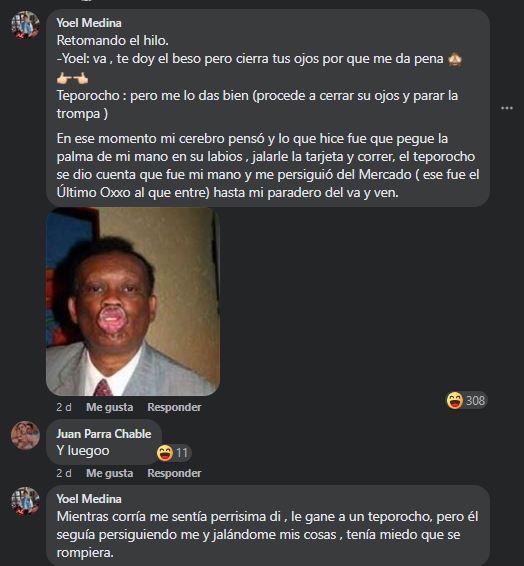Like Juan Parra Chable's comment
Screen dimensions: 524x566
pyautogui.click(x=109, y=473)
